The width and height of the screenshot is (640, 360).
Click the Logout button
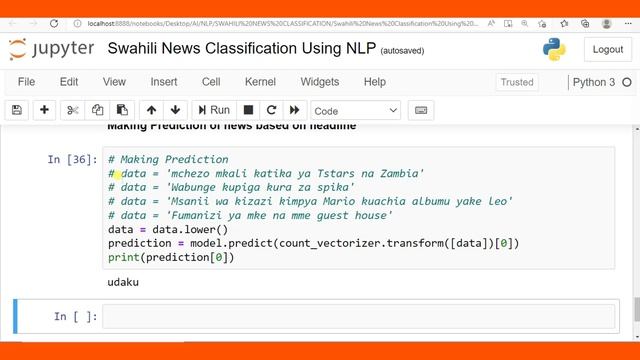[608, 49]
